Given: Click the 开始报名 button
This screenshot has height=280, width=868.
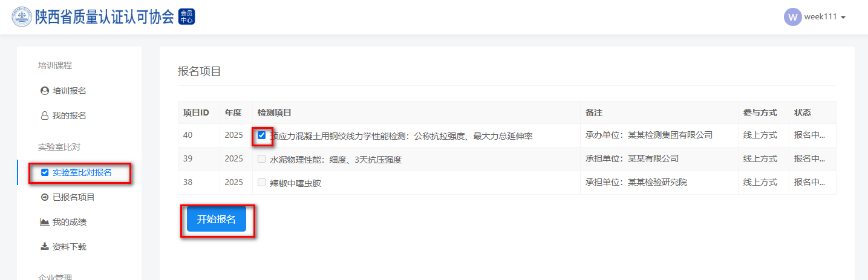Looking at the screenshot, I should point(217,219).
